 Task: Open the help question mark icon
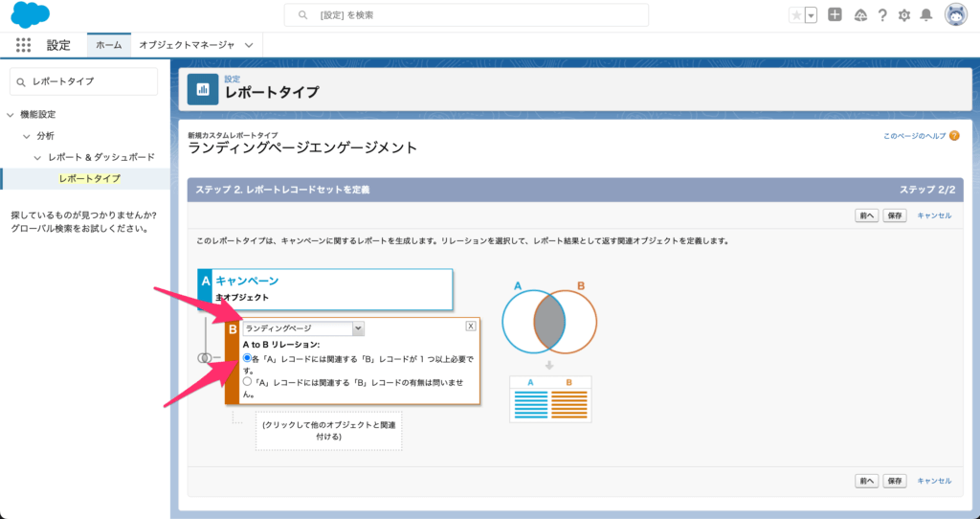881,15
